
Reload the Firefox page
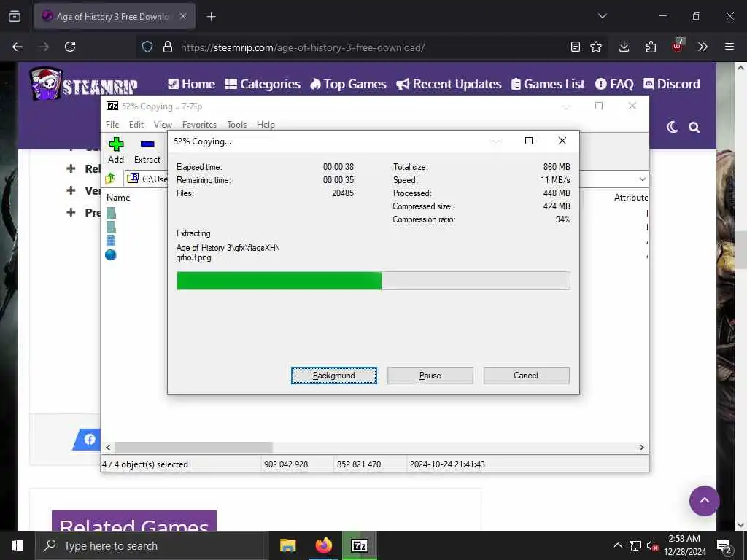pyautogui.click(x=70, y=47)
